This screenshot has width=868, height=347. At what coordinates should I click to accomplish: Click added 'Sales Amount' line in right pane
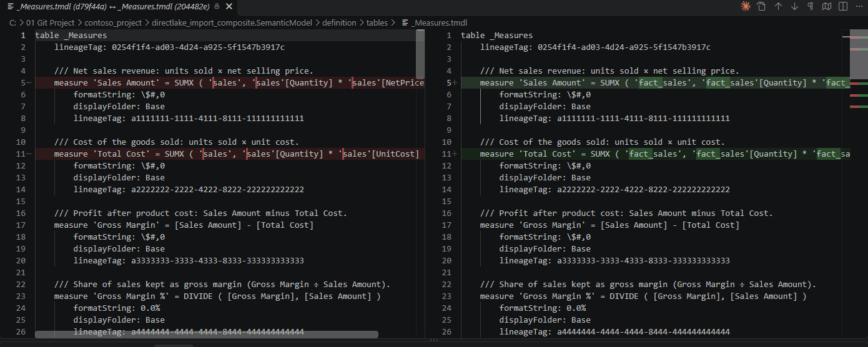[656, 83]
